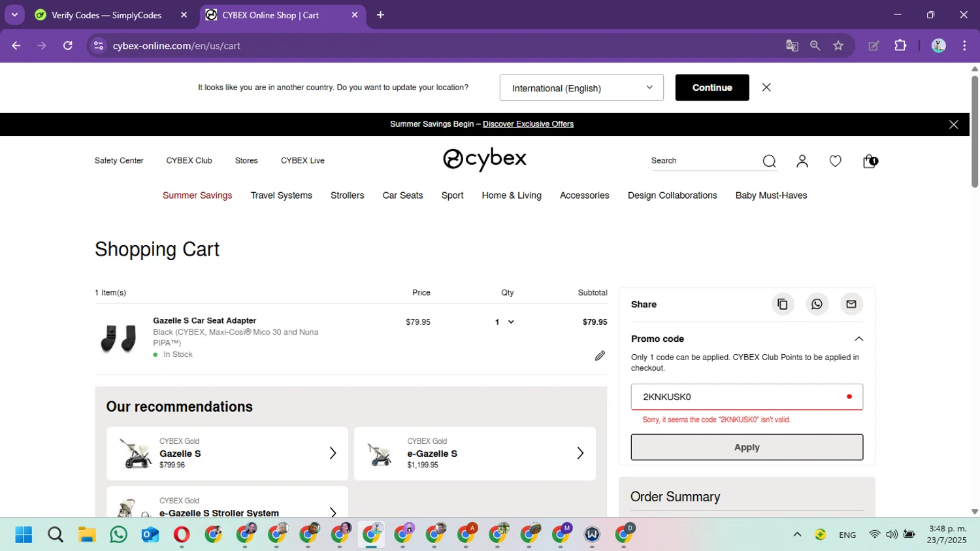Collapse the Promo code section

859,339
